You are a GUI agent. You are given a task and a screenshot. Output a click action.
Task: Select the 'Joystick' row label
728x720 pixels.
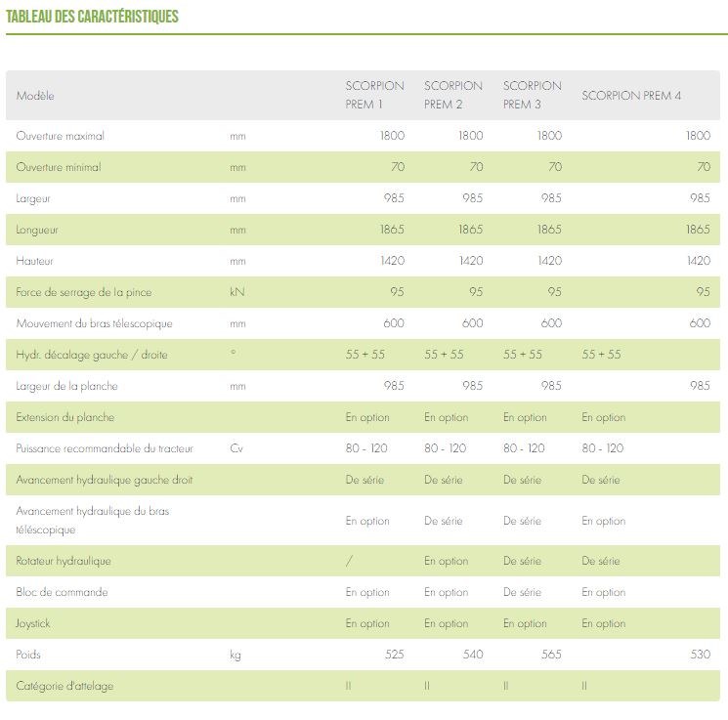[x=32, y=623]
